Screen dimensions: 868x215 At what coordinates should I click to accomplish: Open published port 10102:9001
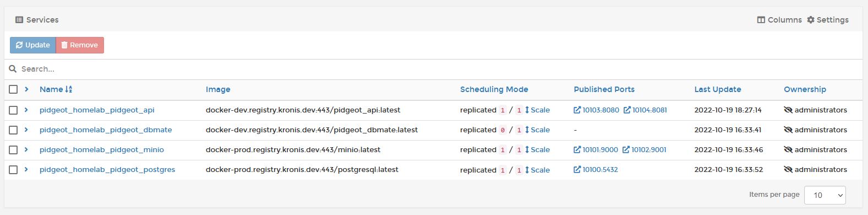click(x=644, y=150)
